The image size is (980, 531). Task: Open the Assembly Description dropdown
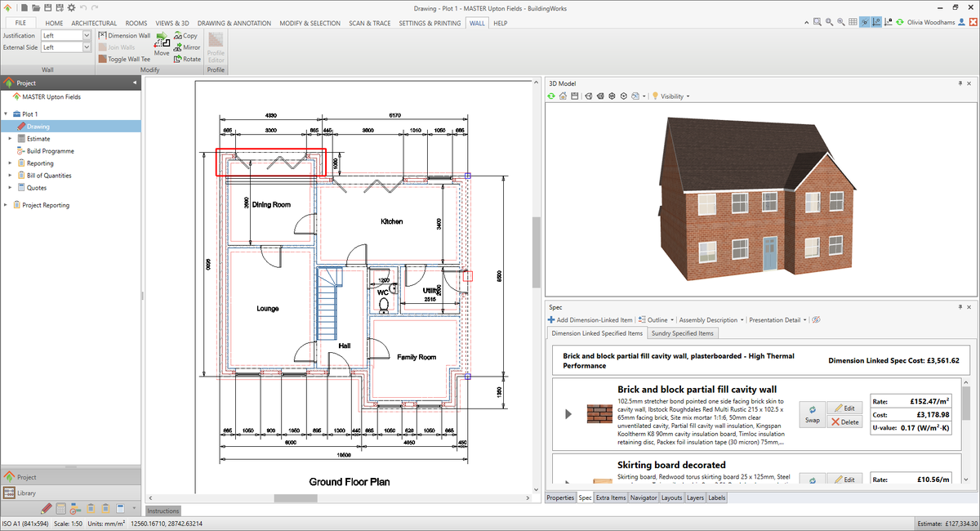(x=710, y=320)
